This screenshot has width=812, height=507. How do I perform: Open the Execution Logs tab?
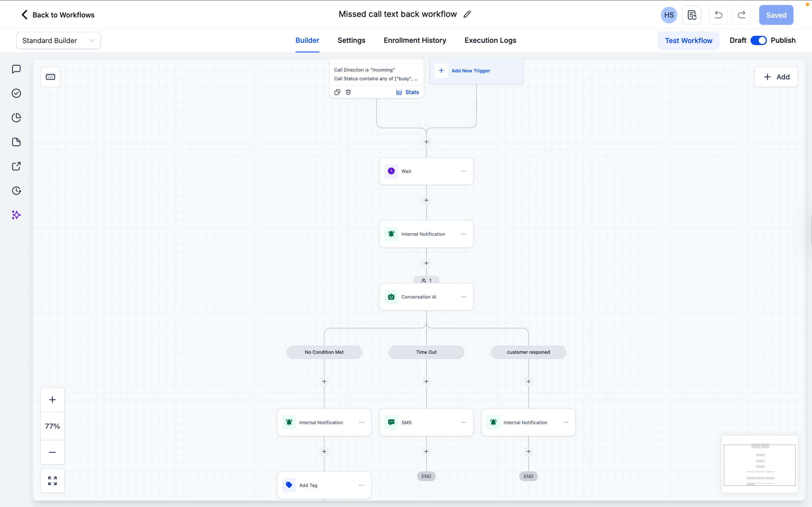click(490, 40)
